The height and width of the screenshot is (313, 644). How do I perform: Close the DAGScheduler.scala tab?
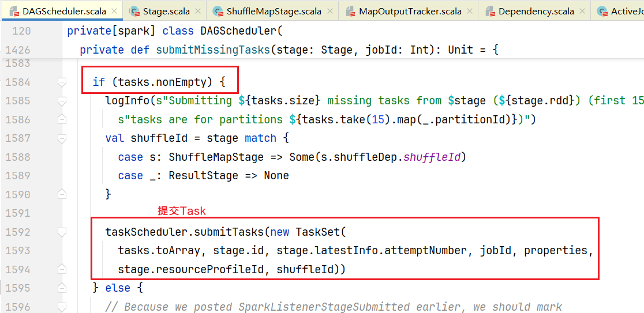click(x=114, y=12)
